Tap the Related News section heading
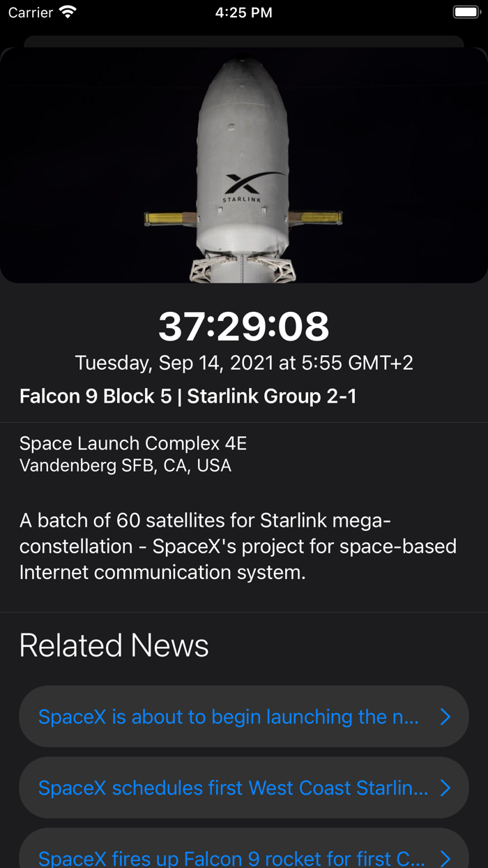488x868 pixels. click(114, 645)
